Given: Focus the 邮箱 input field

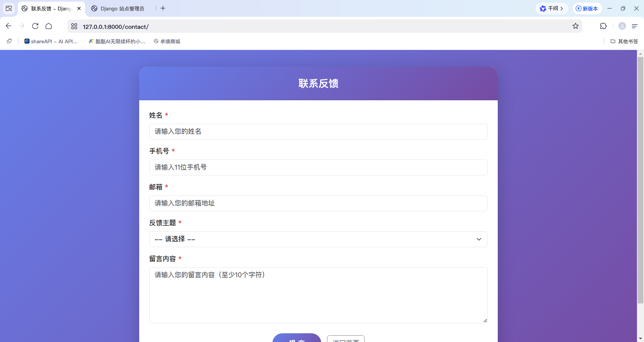Looking at the screenshot, I should click(x=318, y=203).
